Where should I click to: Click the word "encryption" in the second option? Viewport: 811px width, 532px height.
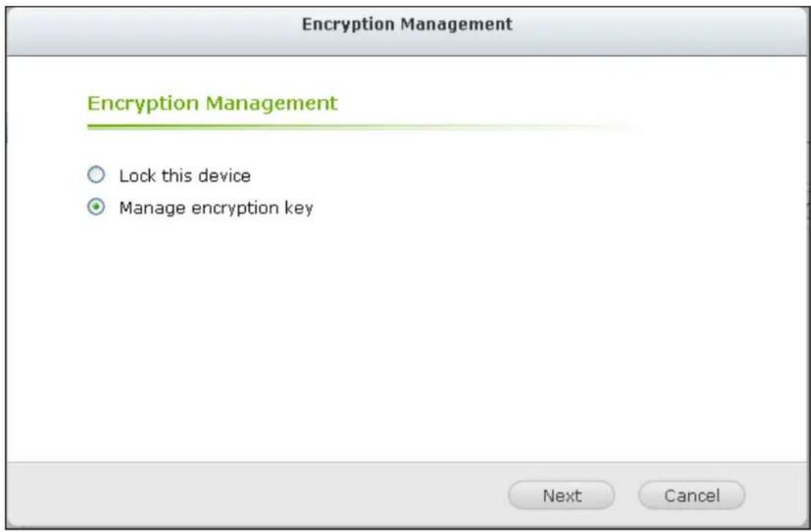pos(230,209)
